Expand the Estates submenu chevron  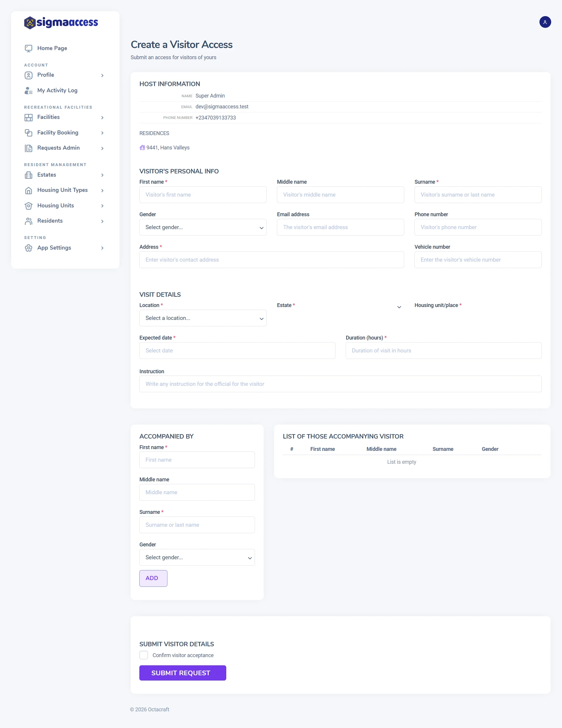click(x=102, y=175)
